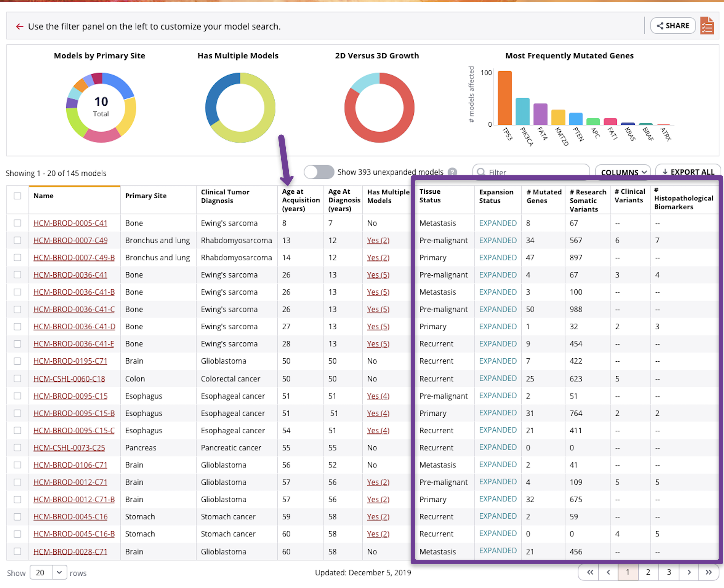Open the HCM-BROD-0005-C41 model link
Viewport: 724px width, 588px height.
coord(70,223)
